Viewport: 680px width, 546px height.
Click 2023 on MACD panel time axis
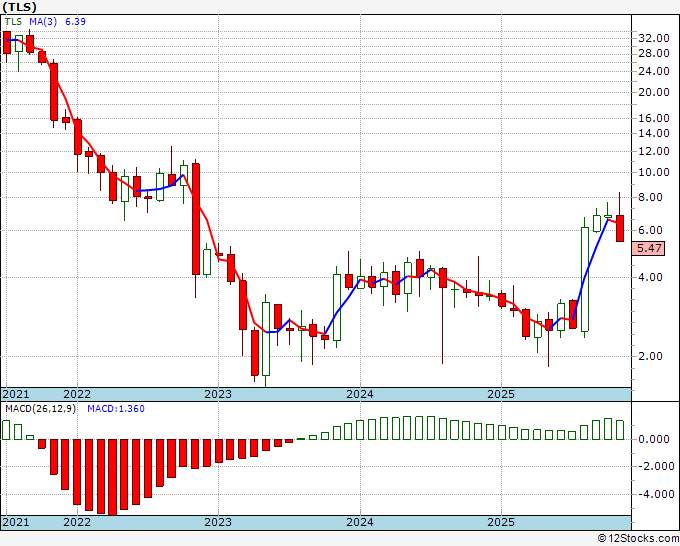(218, 522)
